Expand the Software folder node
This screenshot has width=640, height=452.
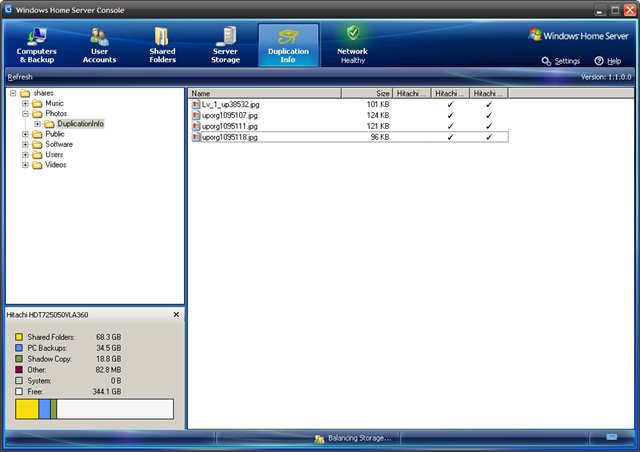[25, 144]
